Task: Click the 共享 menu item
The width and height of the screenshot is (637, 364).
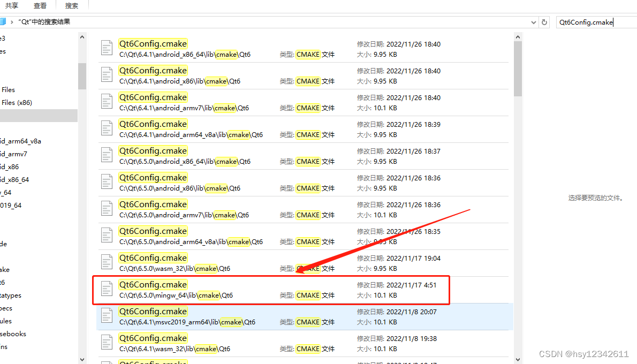Action: pos(12,5)
